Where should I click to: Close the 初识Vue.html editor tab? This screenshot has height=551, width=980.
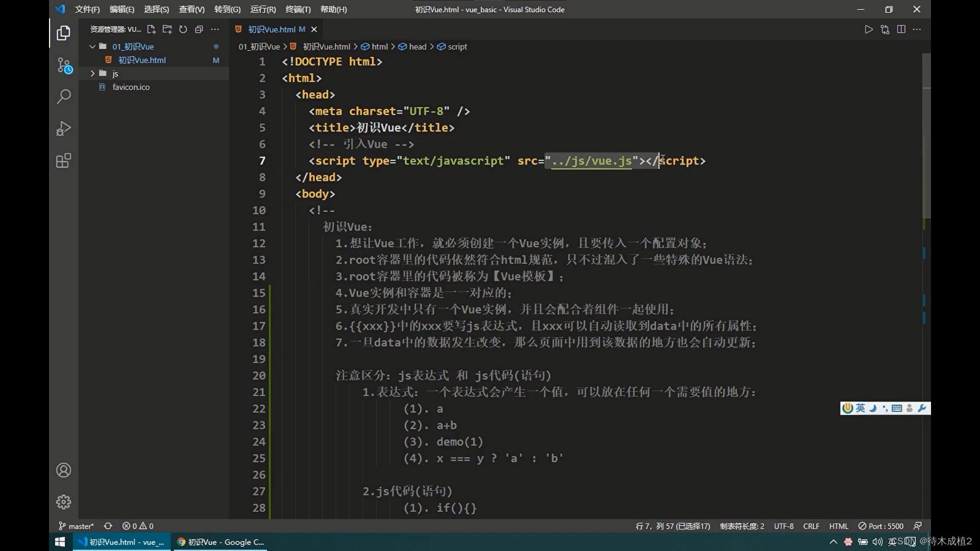[x=314, y=30]
